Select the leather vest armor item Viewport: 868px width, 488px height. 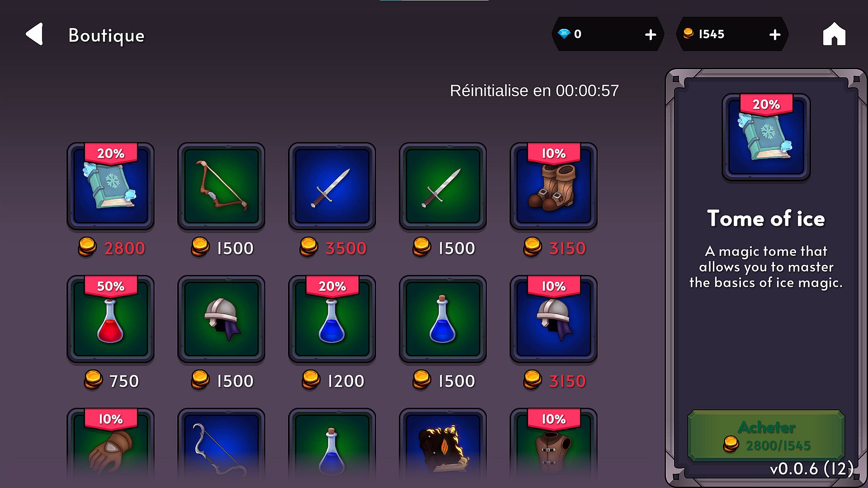554,445
